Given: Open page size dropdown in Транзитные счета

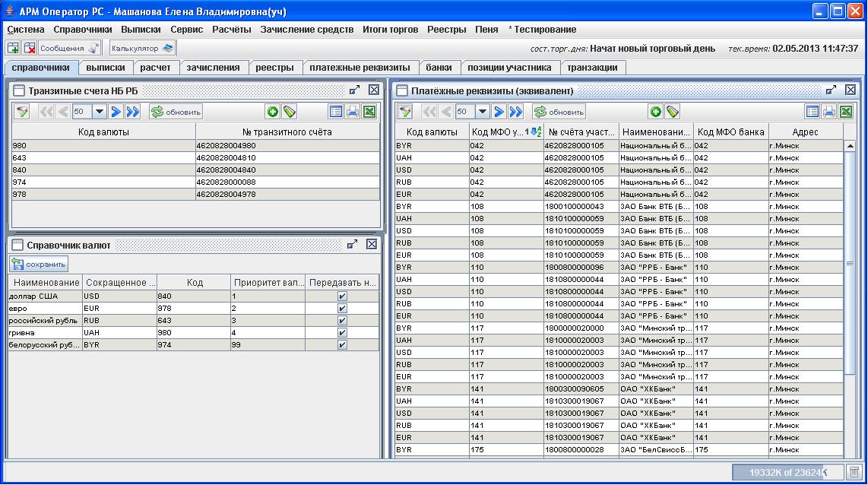Looking at the screenshot, I should [x=99, y=112].
